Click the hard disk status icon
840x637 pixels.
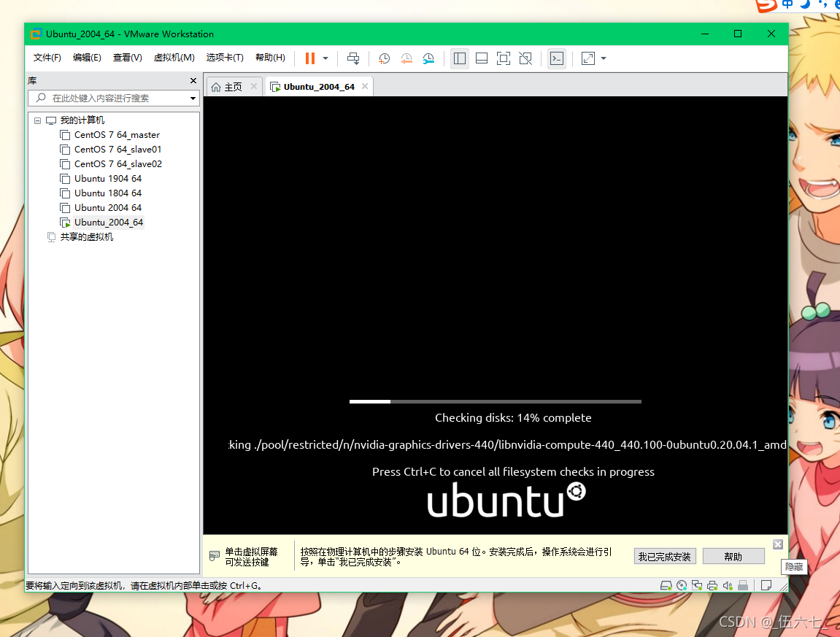click(x=666, y=586)
